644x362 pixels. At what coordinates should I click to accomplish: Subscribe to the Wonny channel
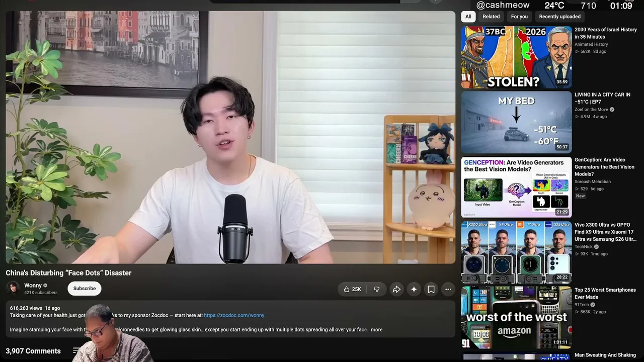tap(85, 289)
